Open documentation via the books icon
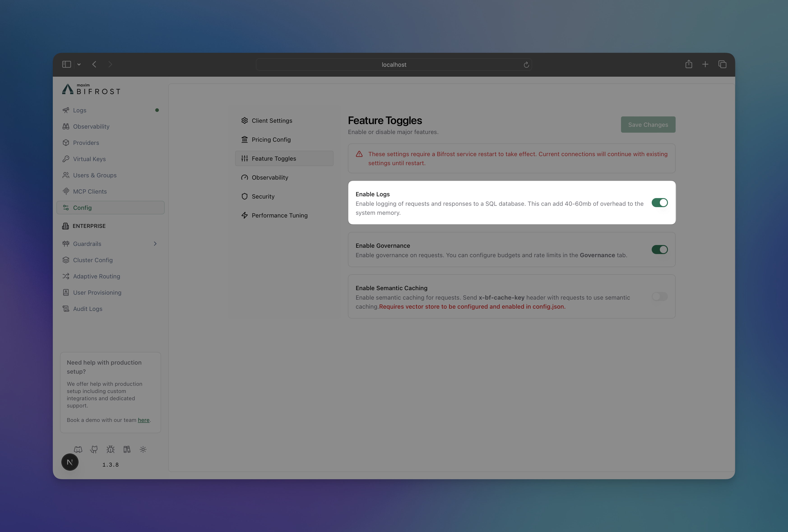The height and width of the screenshot is (532, 788). [x=127, y=450]
